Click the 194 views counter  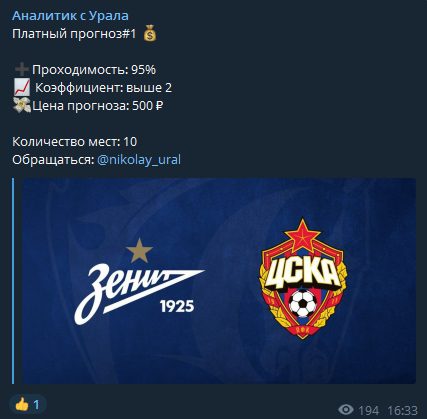[368, 410]
